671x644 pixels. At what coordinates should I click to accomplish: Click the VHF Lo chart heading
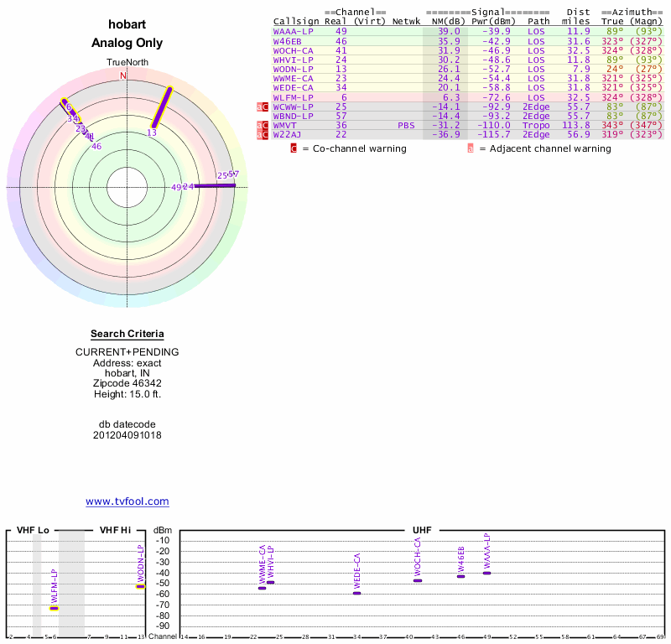(x=33, y=530)
